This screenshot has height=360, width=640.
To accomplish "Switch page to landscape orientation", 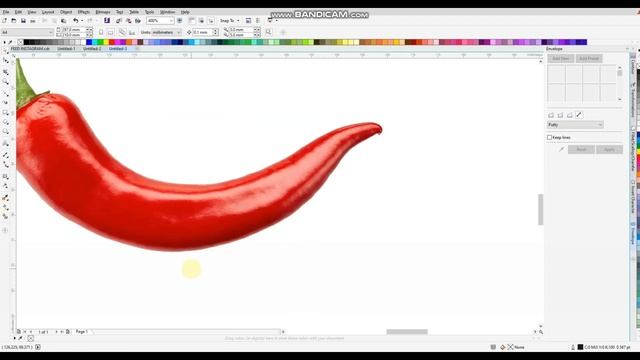I will click(110, 32).
